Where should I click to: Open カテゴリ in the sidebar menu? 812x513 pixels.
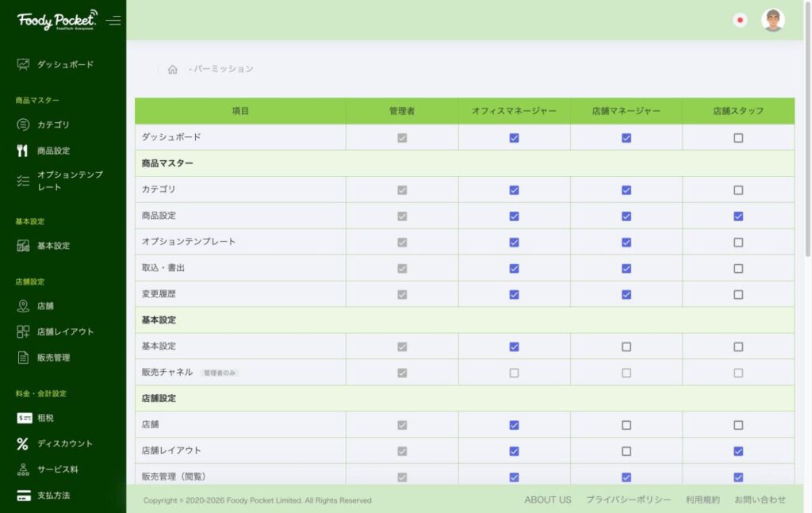point(53,124)
